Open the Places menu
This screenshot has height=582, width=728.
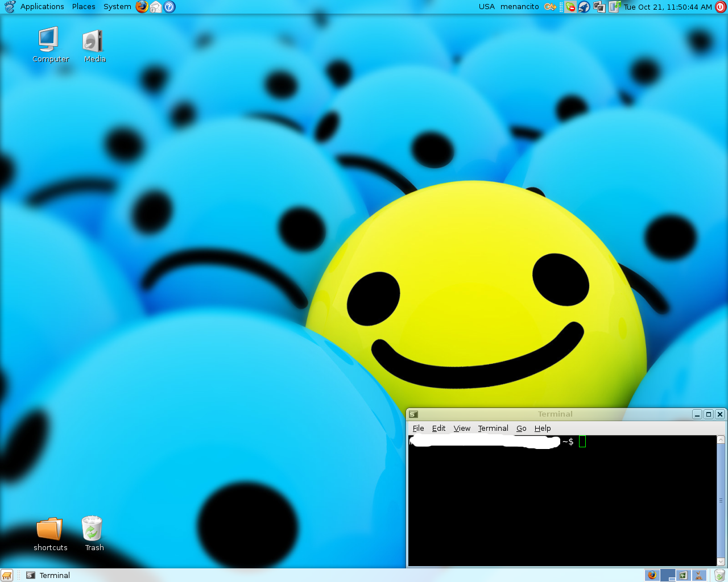(84, 7)
